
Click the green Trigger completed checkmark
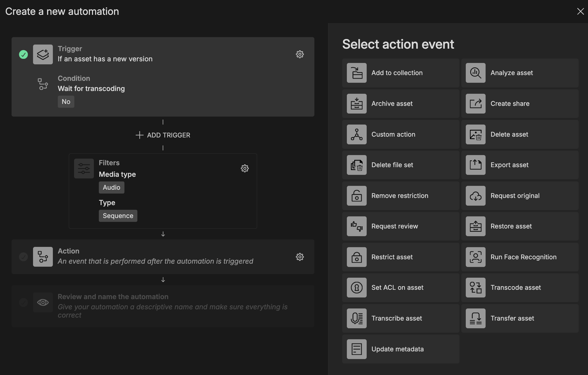click(x=23, y=54)
